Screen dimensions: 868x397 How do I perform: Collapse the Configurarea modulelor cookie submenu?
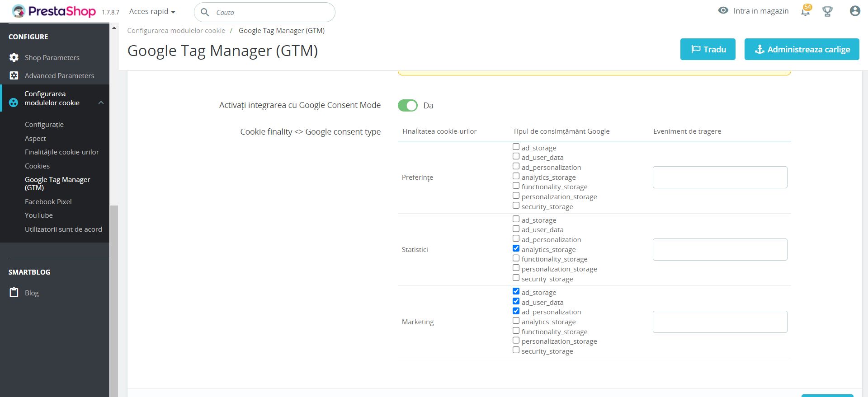[101, 103]
